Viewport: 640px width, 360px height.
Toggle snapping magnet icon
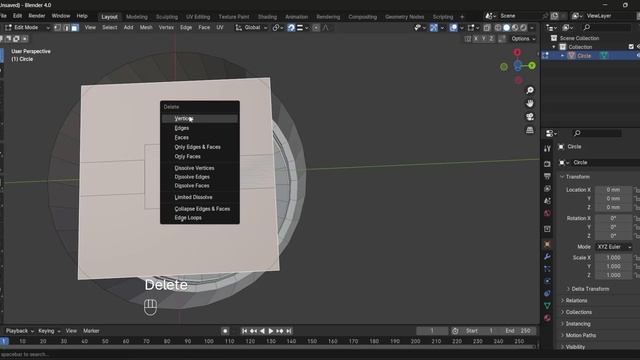point(291,28)
